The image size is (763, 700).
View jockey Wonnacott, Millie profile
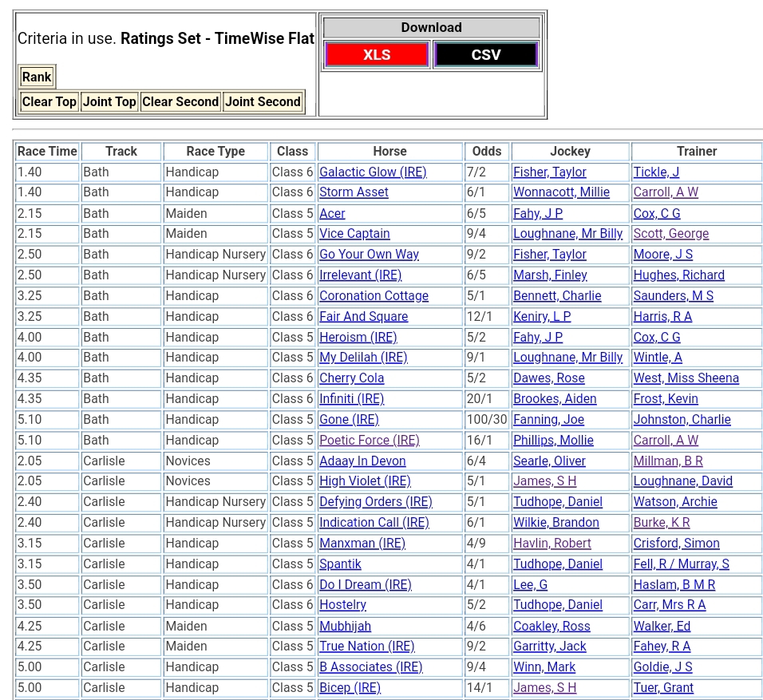coord(561,192)
